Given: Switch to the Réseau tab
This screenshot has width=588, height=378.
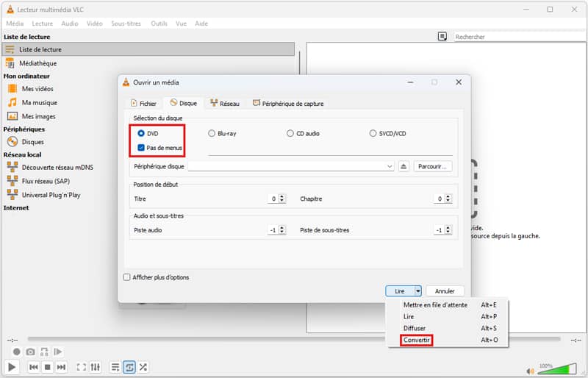Looking at the screenshot, I should [x=224, y=104].
